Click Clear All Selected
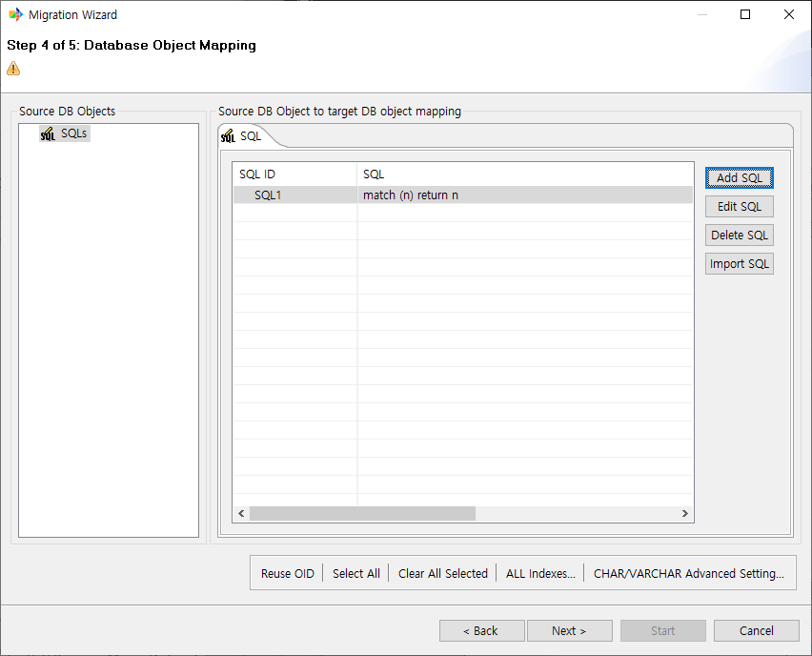This screenshot has height=656, width=812. [x=442, y=574]
